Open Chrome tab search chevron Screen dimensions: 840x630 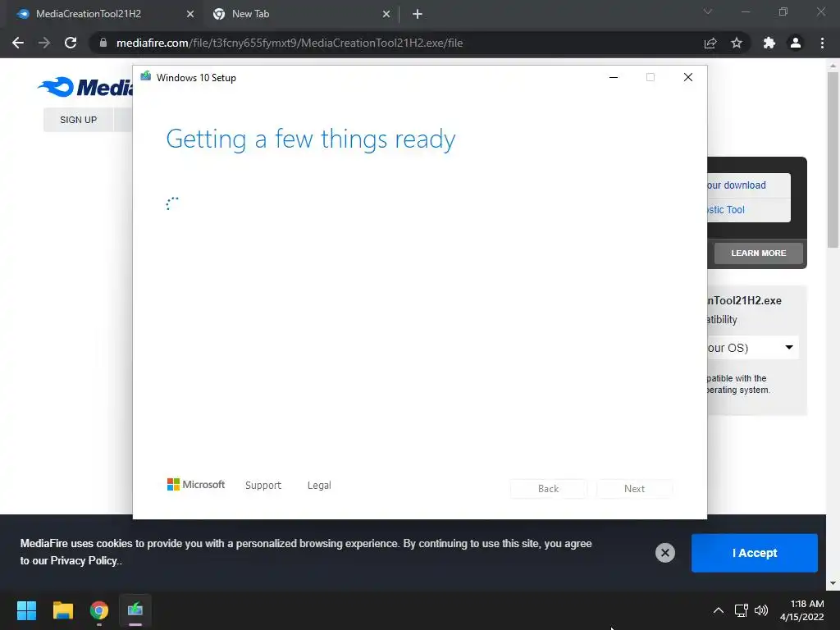[x=708, y=11]
